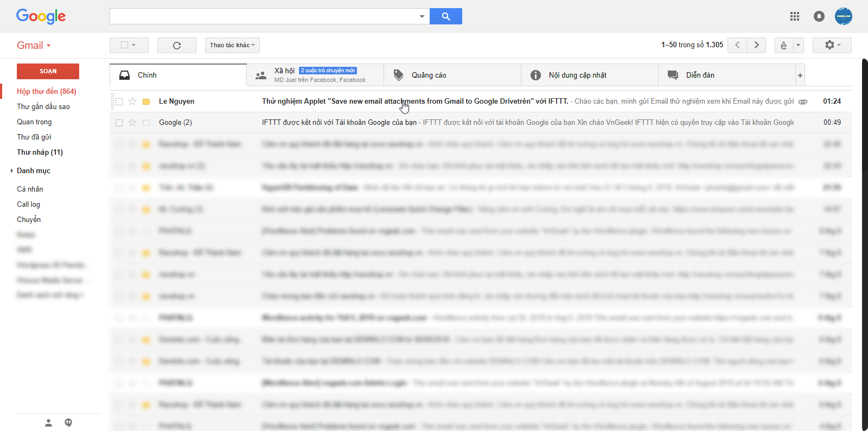Open the Thao tác khác dropdown
Viewport: 868px width, 431px height.
232,45
